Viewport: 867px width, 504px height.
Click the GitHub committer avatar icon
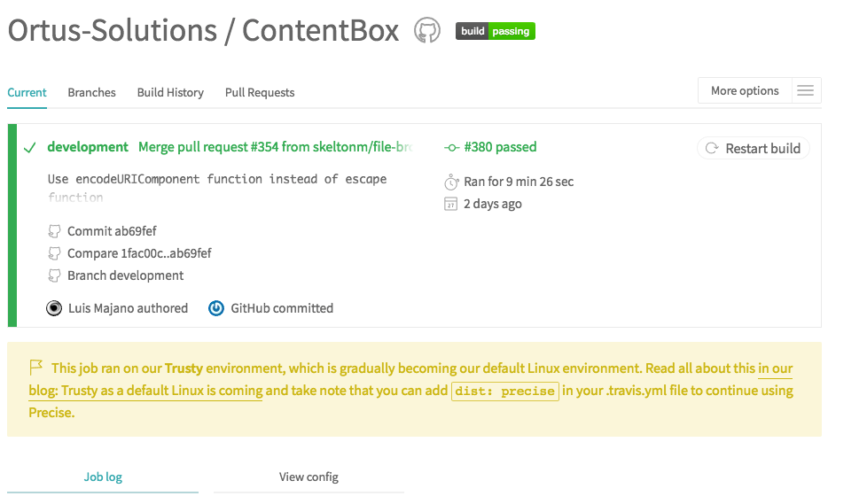tap(216, 308)
